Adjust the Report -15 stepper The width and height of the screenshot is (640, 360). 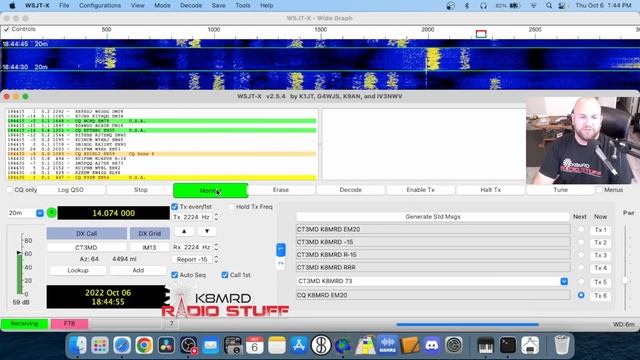click(x=216, y=260)
